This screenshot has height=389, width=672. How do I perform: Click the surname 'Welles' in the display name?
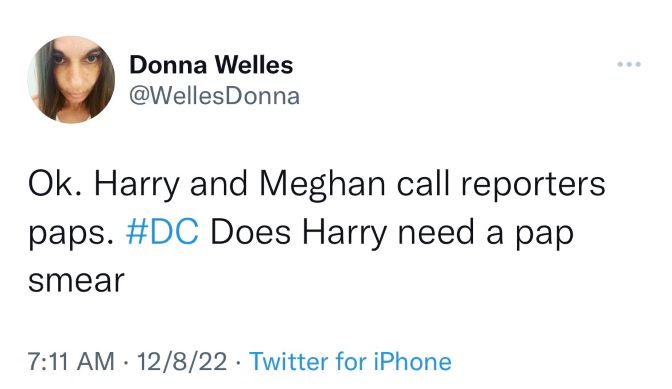[x=254, y=65]
